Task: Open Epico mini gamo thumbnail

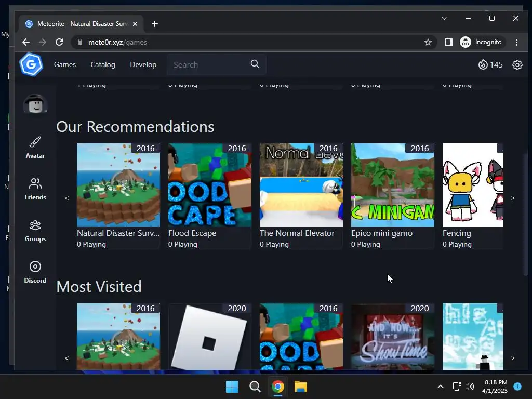Action: click(393, 185)
